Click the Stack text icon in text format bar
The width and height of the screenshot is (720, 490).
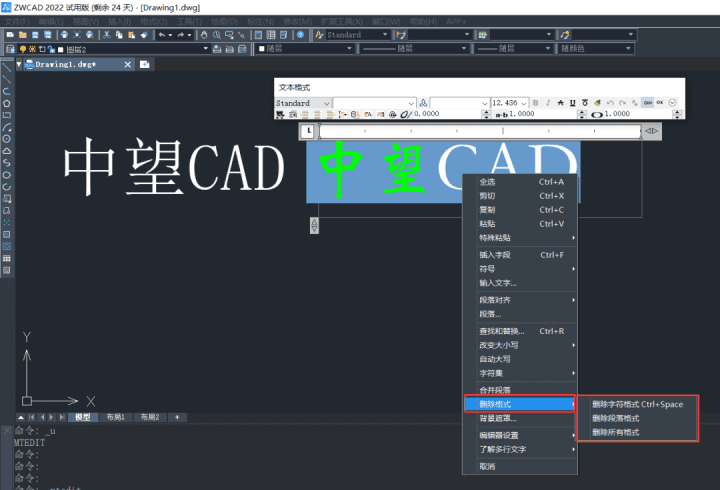click(635, 103)
